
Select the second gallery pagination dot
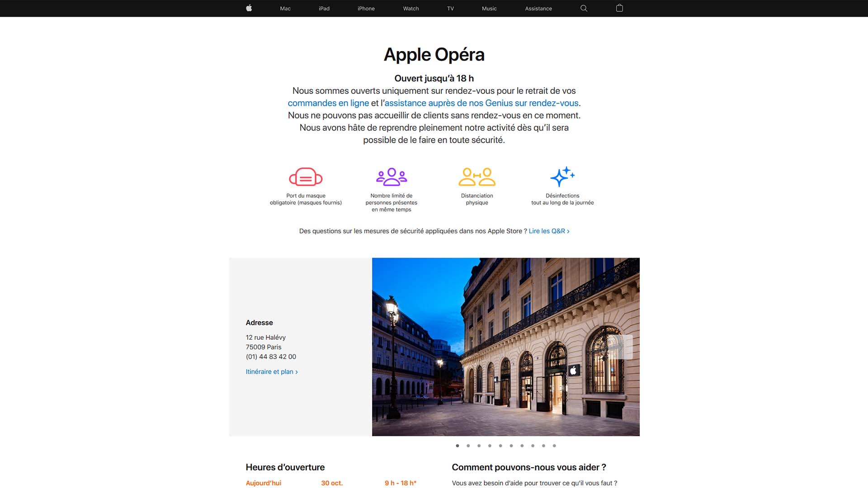468,446
